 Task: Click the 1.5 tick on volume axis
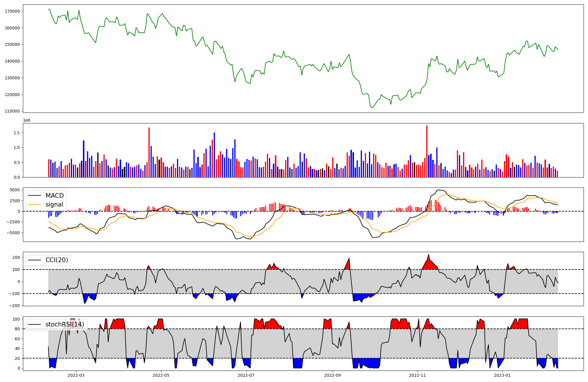16,133
